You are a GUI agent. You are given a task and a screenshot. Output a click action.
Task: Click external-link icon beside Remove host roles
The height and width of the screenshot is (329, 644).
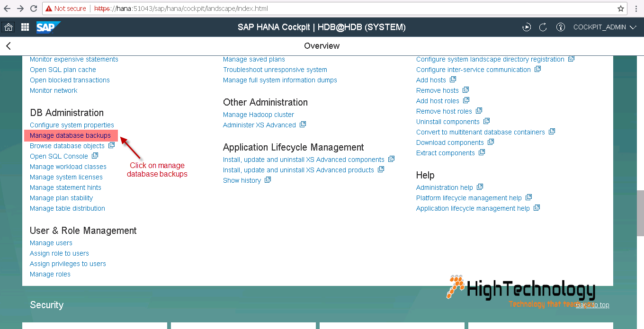point(479,111)
